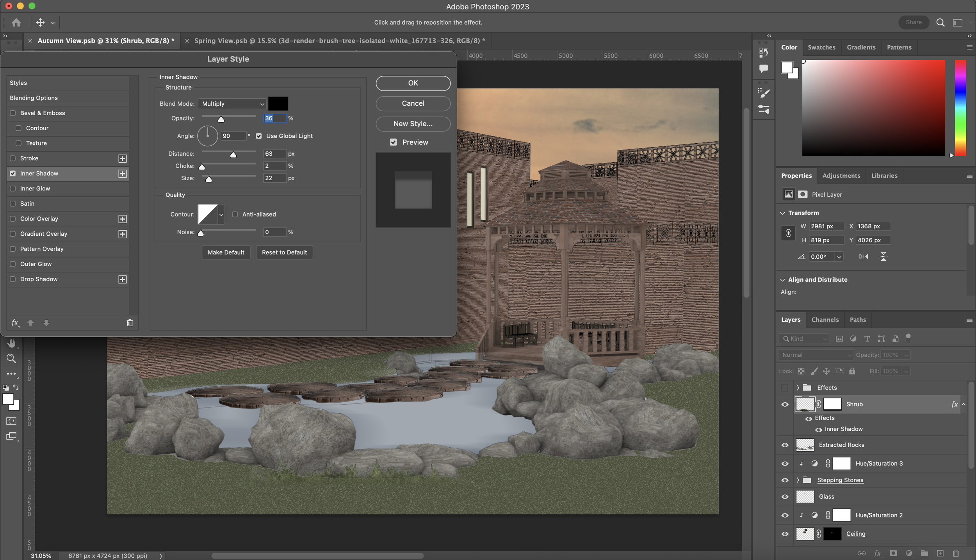Select the Hand tool in the toolbar
The width and height of the screenshot is (976, 560).
pyautogui.click(x=11, y=343)
